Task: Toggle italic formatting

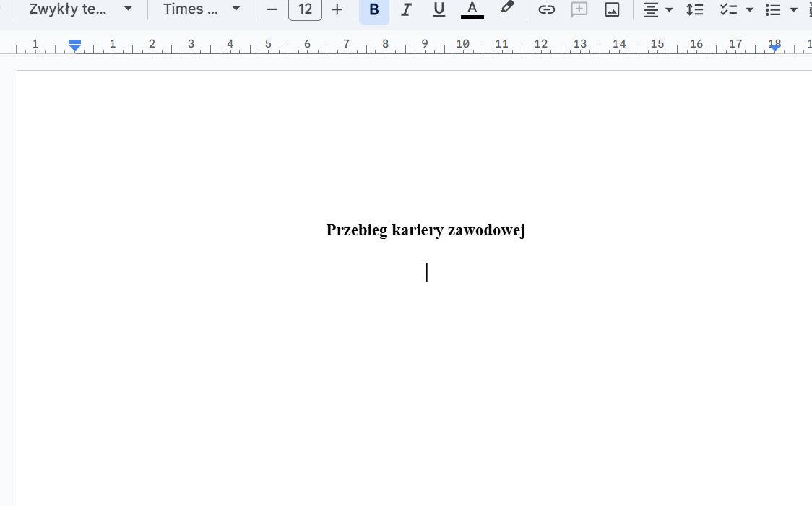Action: tap(406, 10)
